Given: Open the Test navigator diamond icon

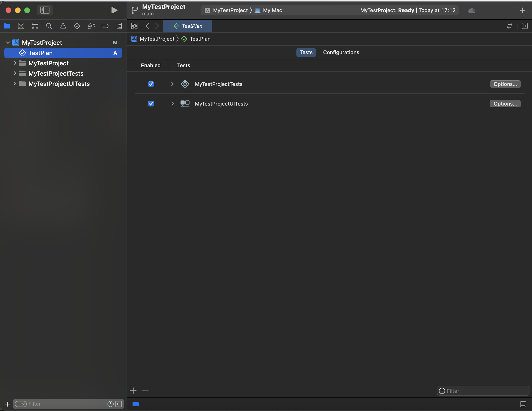Looking at the screenshot, I should (77, 26).
